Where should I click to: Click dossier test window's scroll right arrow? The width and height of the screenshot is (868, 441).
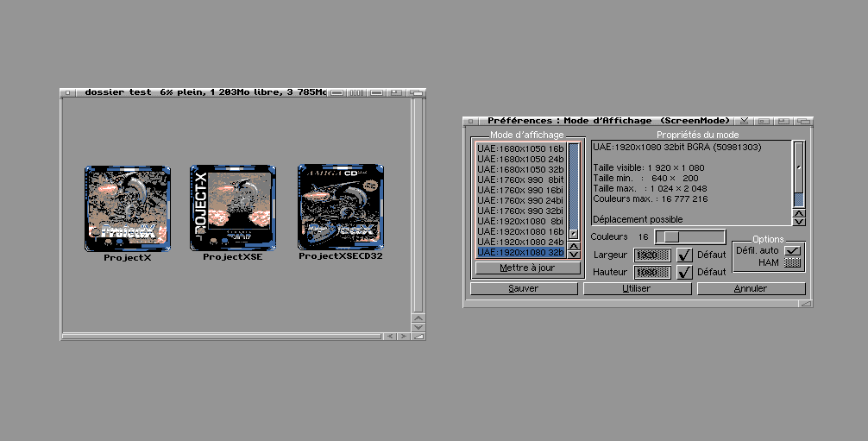pos(404,336)
